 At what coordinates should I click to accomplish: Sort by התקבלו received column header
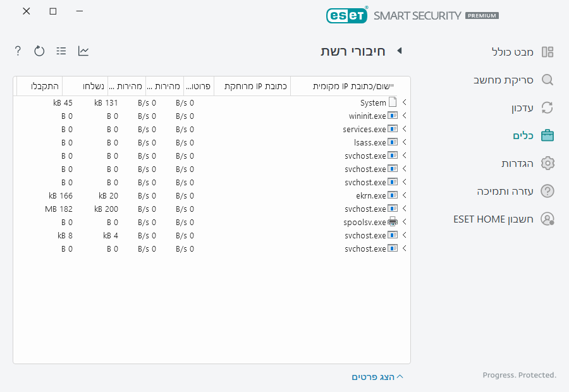[40, 86]
